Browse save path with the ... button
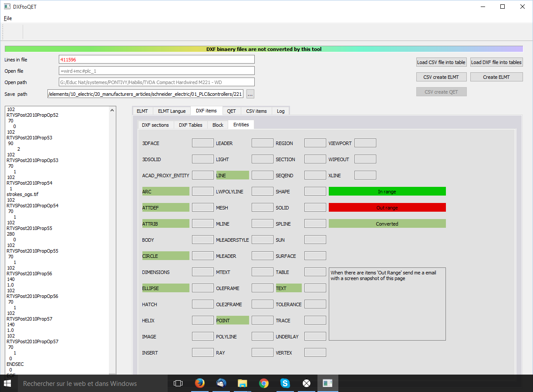 [x=250, y=94]
